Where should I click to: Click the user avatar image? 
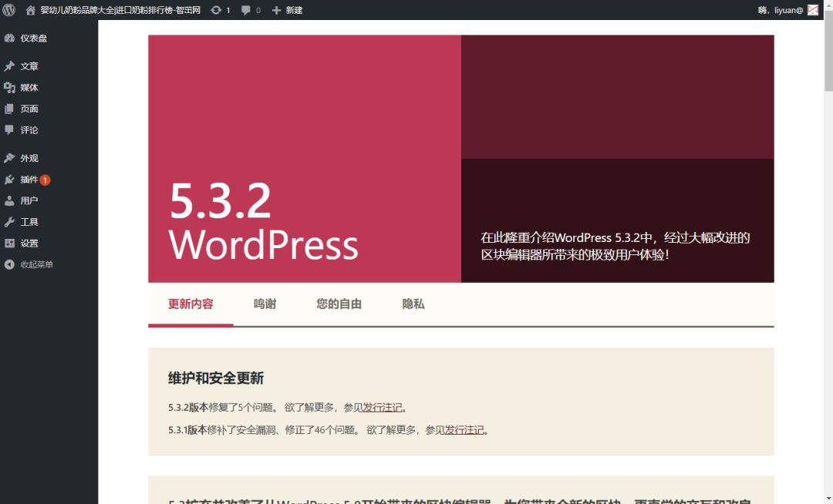813,10
